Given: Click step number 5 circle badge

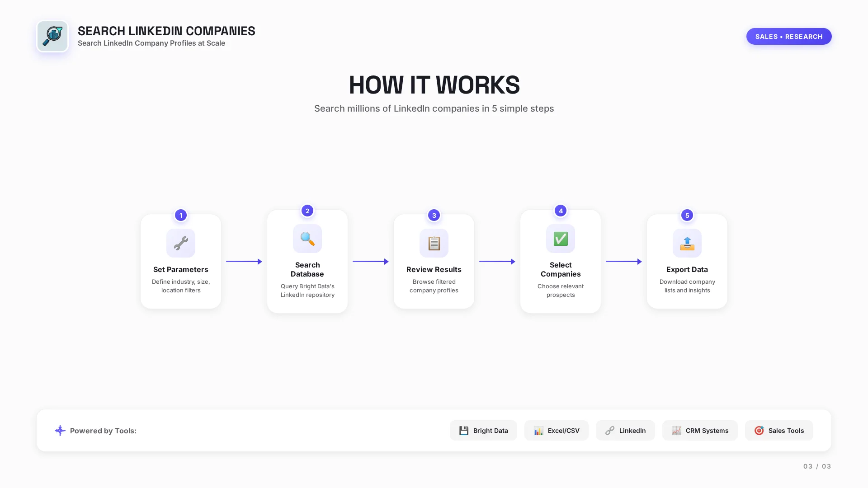Looking at the screenshot, I should point(687,216).
